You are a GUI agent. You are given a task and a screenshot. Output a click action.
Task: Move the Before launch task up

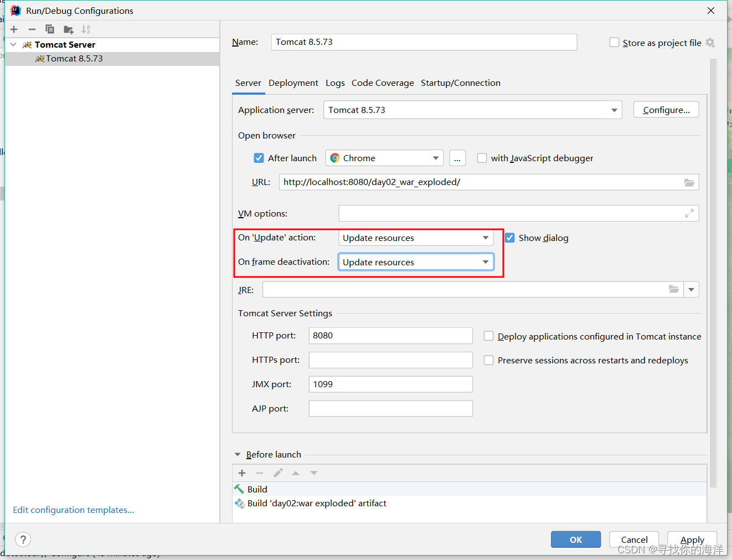296,473
